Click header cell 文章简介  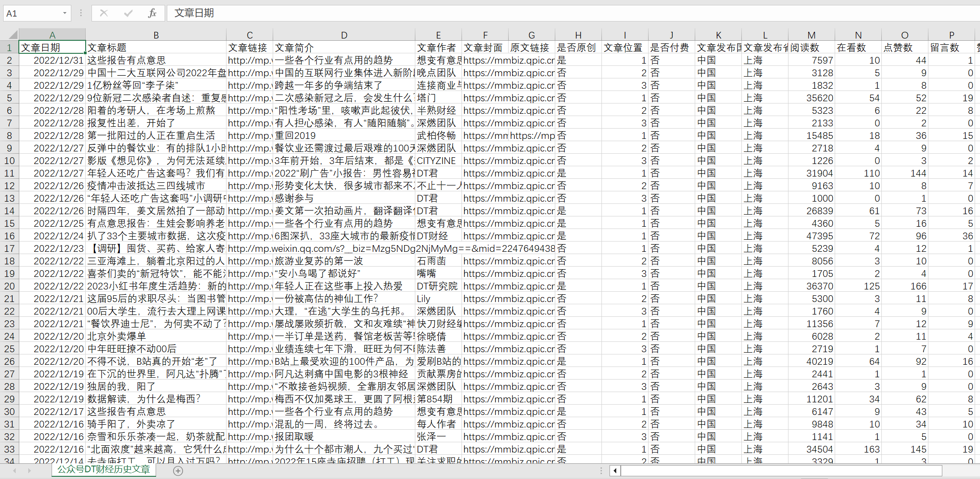(344, 47)
